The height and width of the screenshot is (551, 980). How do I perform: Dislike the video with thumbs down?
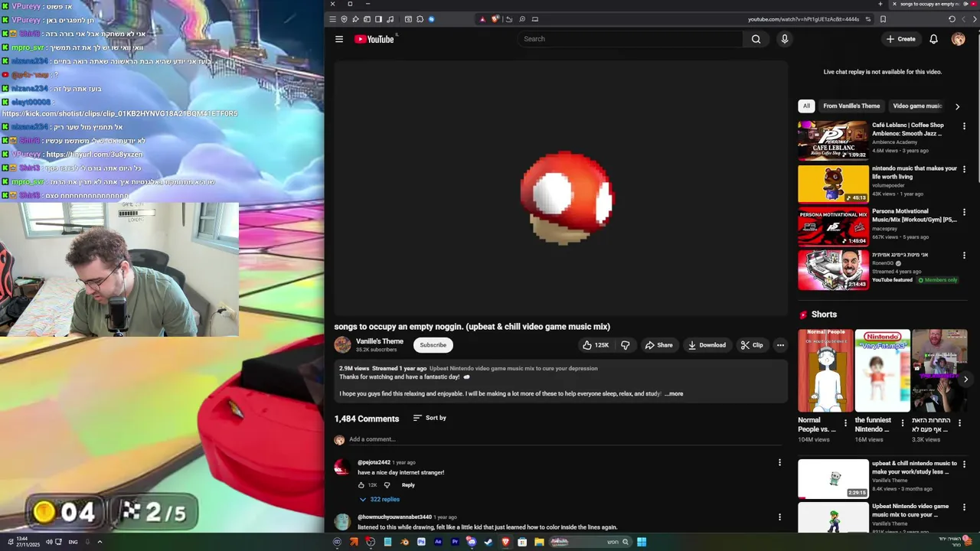[x=626, y=345]
